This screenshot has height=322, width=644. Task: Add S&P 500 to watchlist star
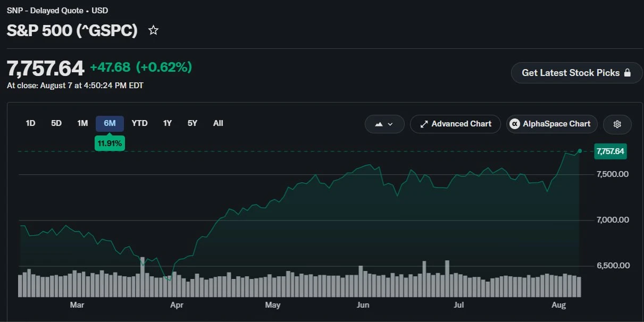click(x=153, y=30)
